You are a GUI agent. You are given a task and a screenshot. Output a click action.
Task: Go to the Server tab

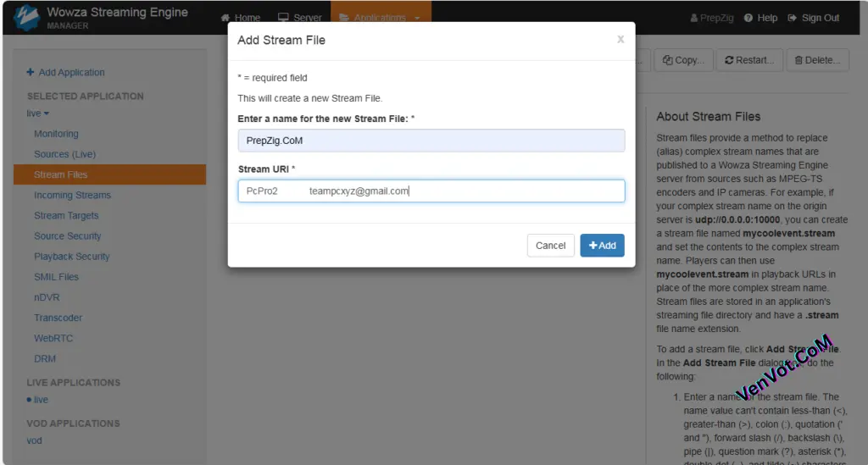click(x=300, y=18)
